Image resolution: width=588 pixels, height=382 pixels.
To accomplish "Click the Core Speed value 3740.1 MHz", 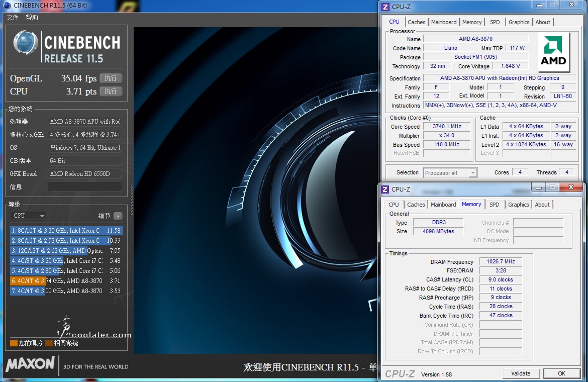I will (x=447, y=126).
